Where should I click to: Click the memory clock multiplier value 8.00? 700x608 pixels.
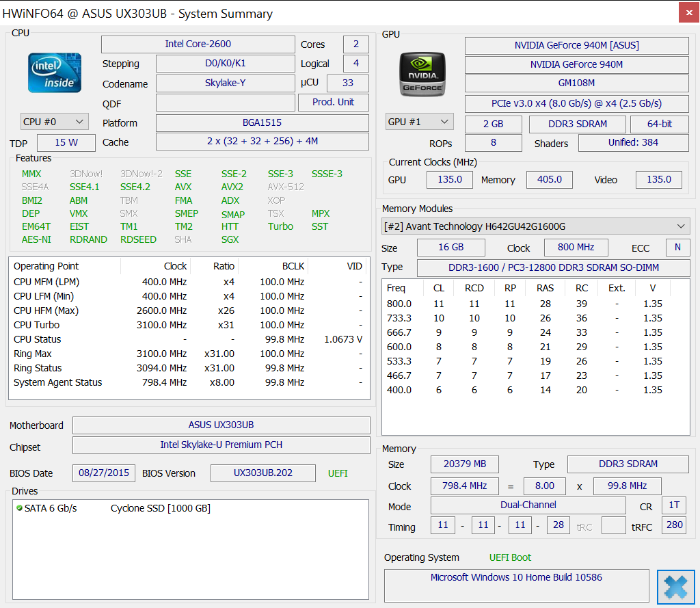point(545,486)
